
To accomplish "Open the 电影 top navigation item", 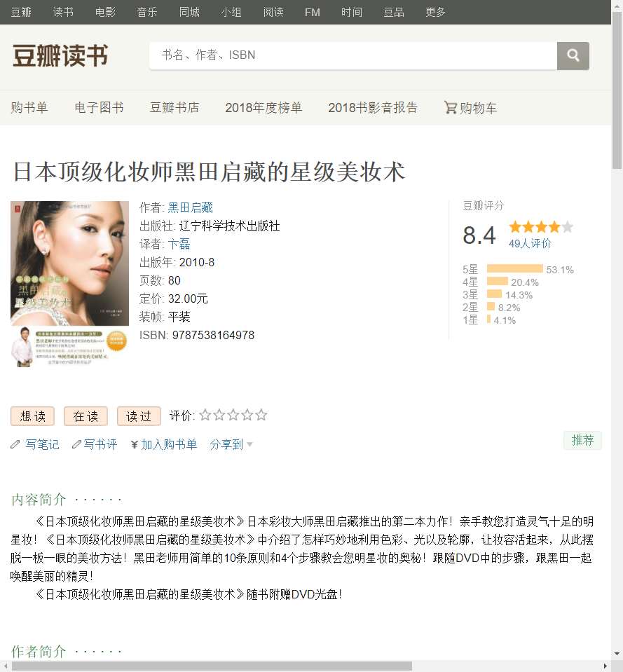I will 105,12.
